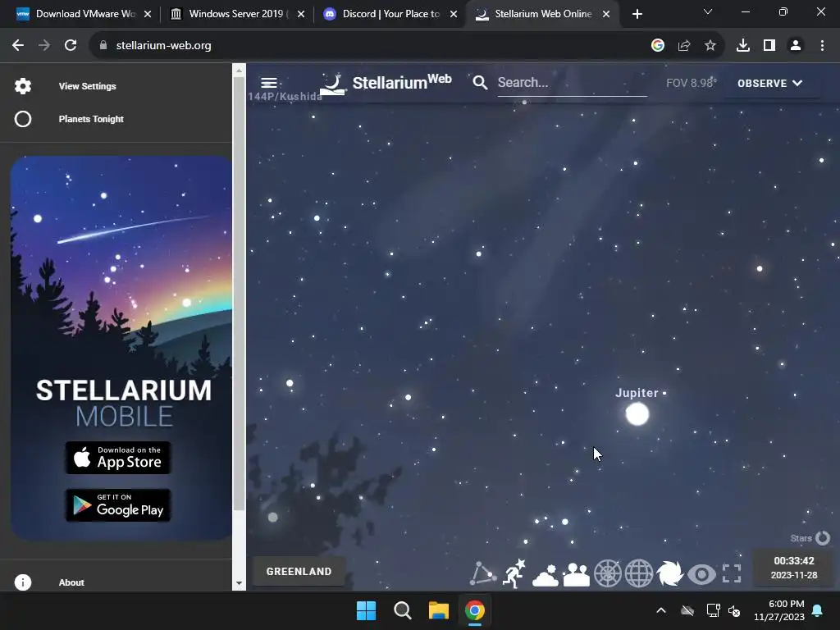This screenshot has height=630, width=840.
Task: Share this page icon
Action: pos(683,46)
